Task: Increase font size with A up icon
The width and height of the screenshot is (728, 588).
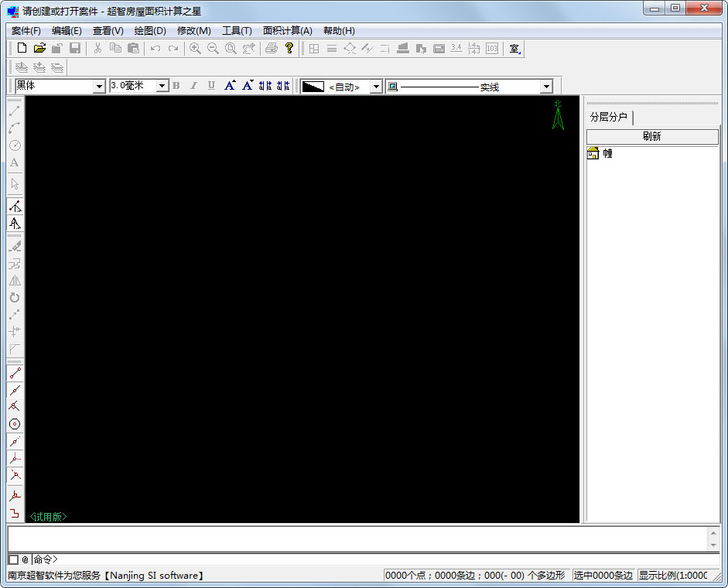Action: [229, 85]
